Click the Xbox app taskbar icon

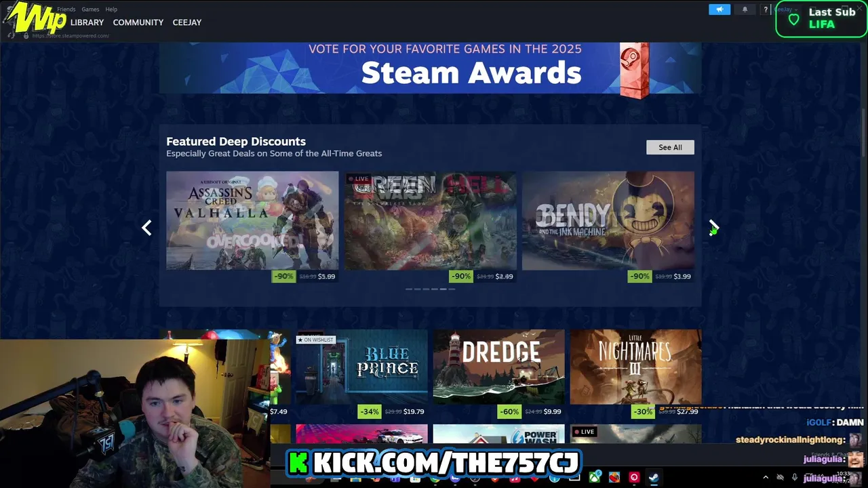(595, 477)
